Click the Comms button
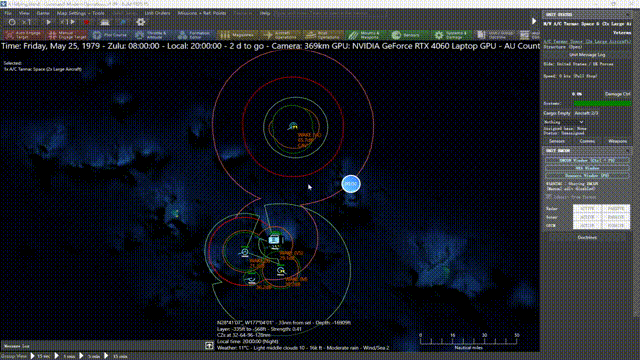Viewport: 640px width, 360px height. coord(587,141)
